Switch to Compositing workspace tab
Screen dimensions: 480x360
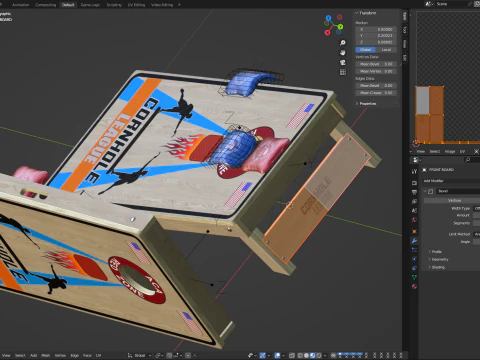point(46,5)
